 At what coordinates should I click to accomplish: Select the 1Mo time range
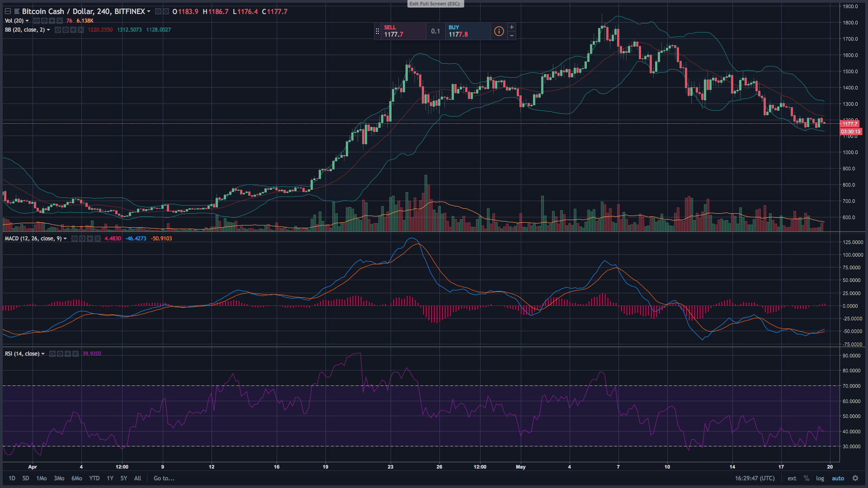42,478
